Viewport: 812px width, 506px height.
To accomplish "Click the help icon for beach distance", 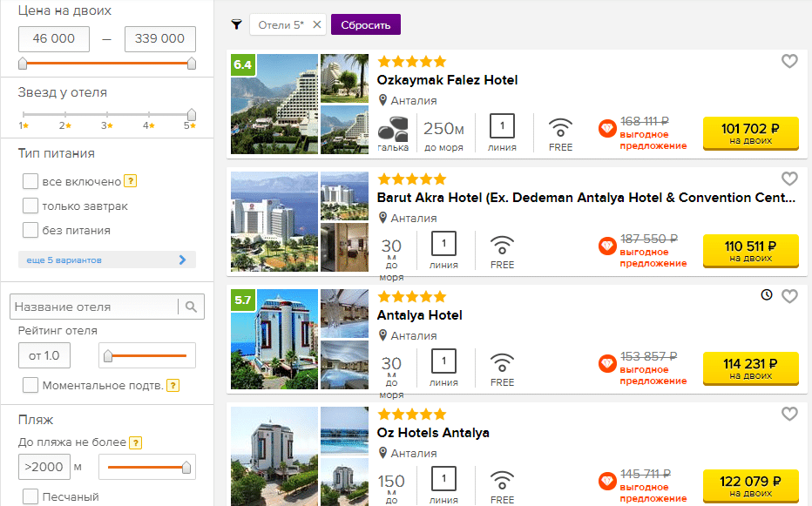I will pos(136,442).
